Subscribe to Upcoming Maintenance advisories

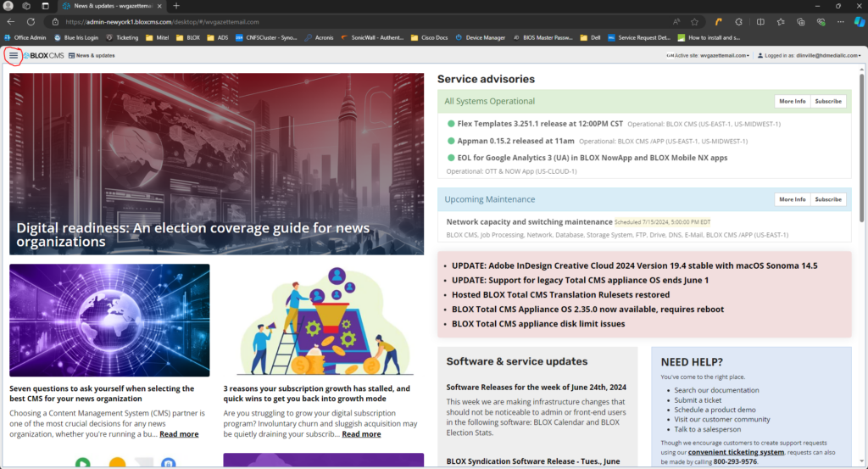[x=827, y=199]
